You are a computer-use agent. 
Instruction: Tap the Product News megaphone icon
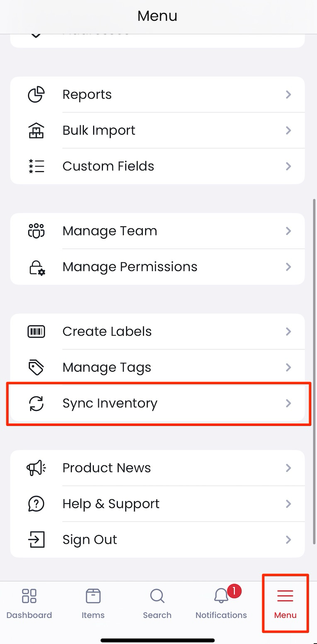click(36, 468)
